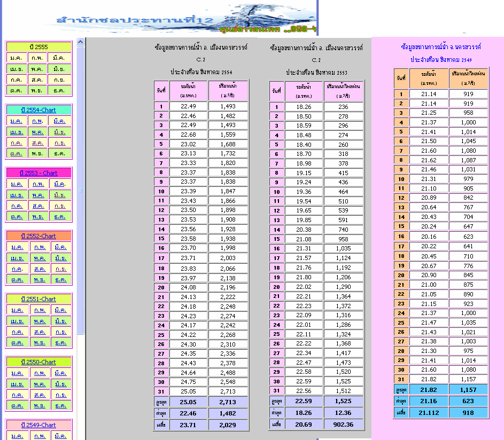Image resolution: width=504 pixels, height=440 pixels.
Task: Select พ.ค. under the ปี 2551 section
Action: pos(40,321)
